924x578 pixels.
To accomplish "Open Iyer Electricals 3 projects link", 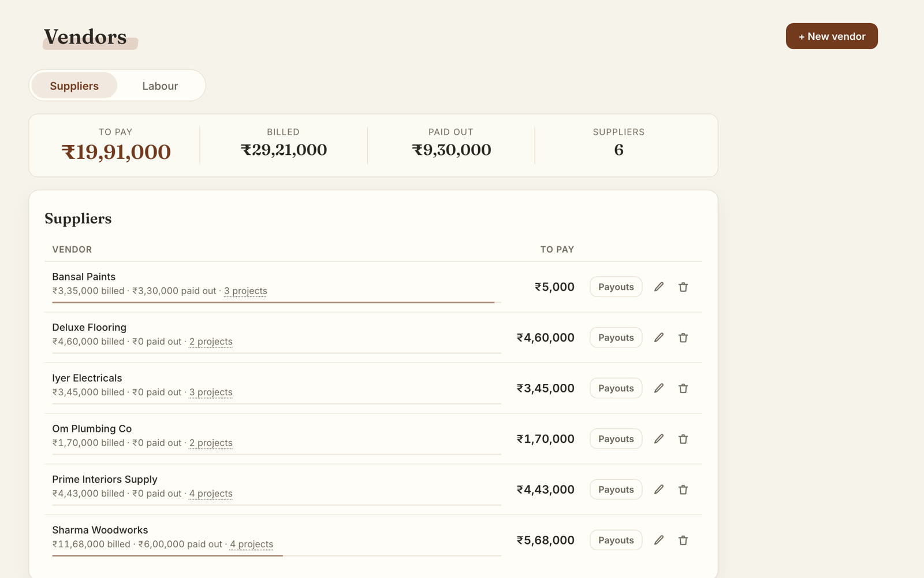I will pyautogui.click(x=211, y=392).
